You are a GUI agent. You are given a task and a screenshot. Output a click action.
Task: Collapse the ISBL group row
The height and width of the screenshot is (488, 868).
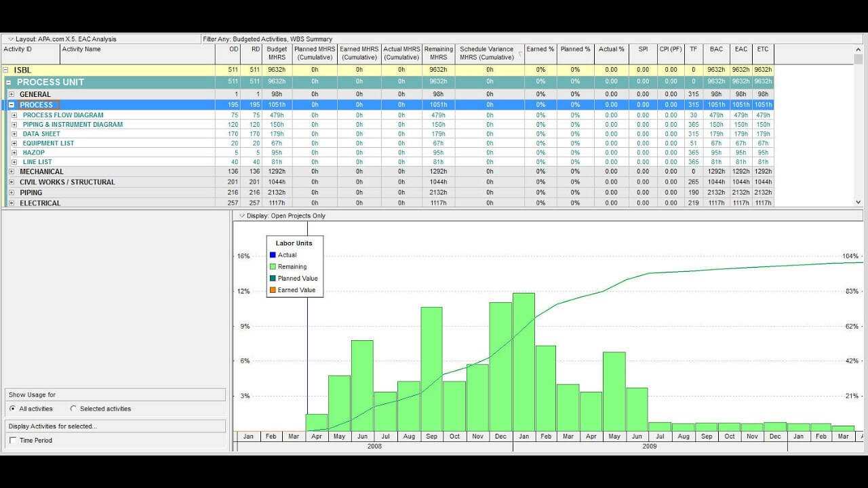[x=5, y=70]
